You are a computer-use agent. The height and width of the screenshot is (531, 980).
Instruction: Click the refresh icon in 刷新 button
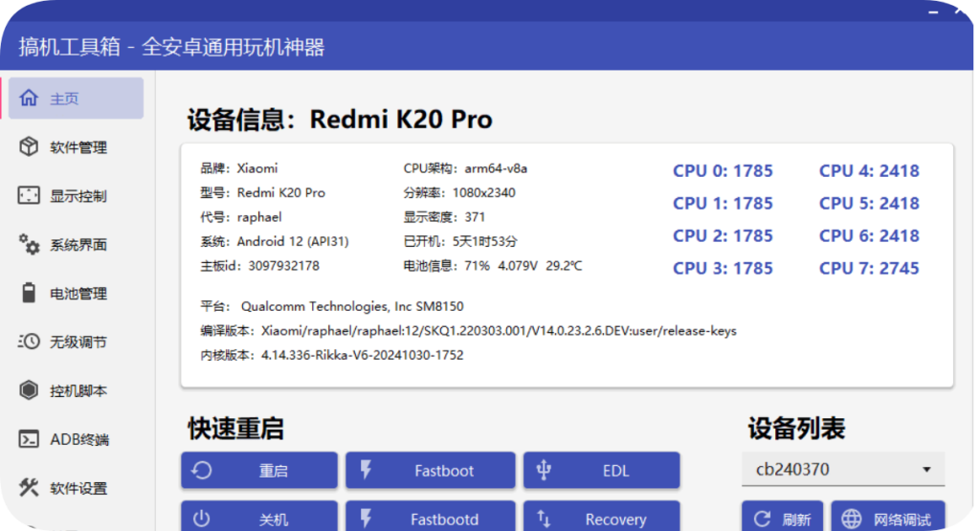point(762,519)
